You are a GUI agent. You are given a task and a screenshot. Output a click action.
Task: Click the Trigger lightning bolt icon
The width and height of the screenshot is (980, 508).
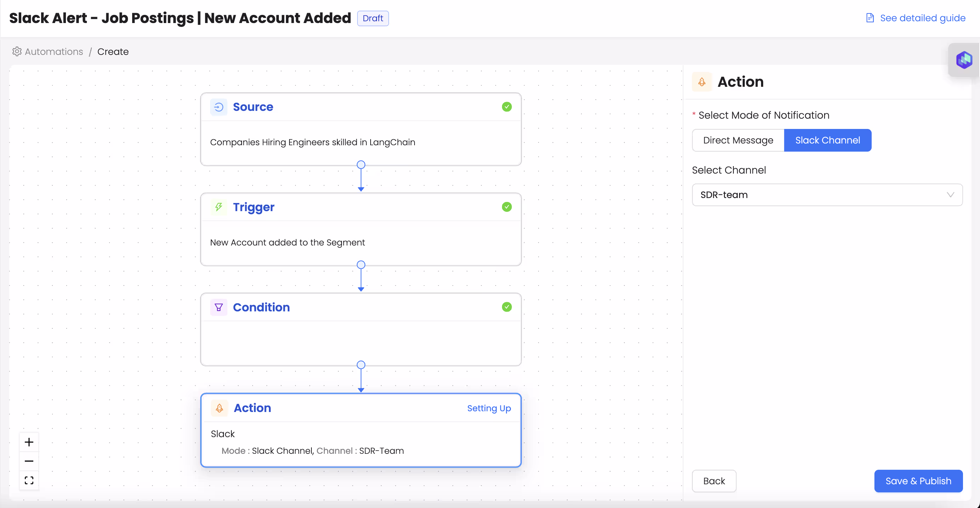pos(219,207)
